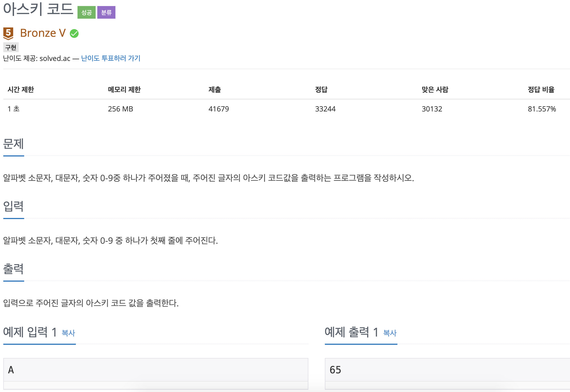Click the sample output box containing 65
Screen dimensions: 570x392
(x=447, y=370)
